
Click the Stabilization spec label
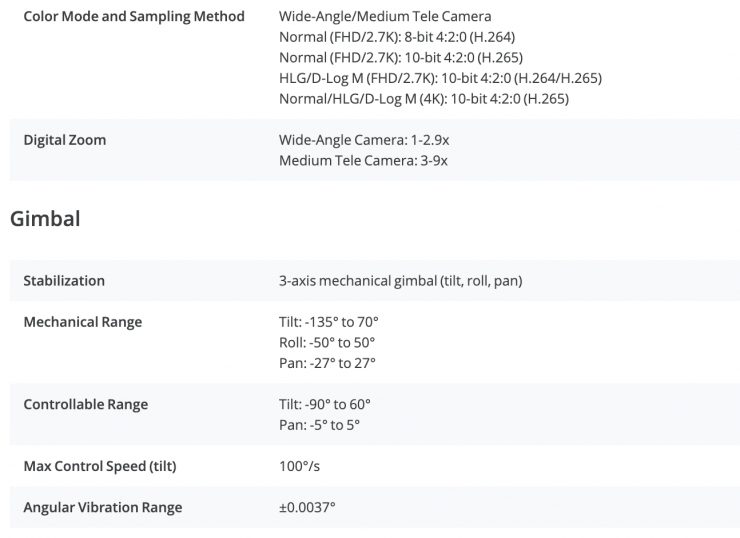pos(64,281)
